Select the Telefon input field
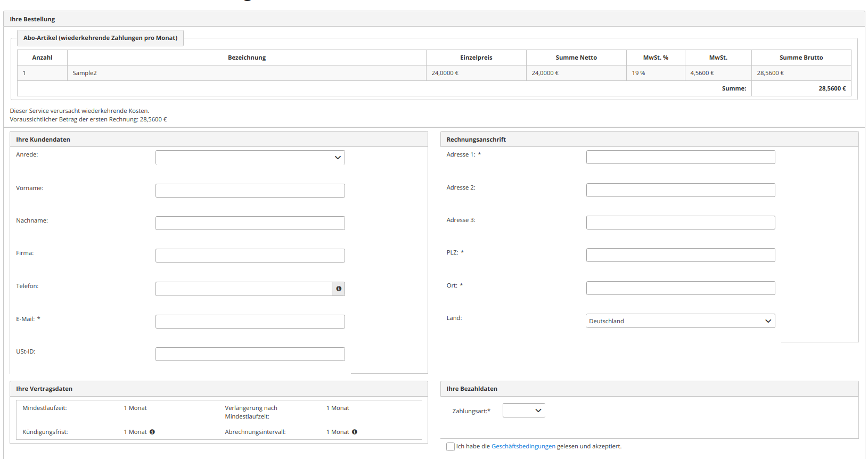Image resolution: width=868 pixels, height=459 pixels. [x=243, y=289]
